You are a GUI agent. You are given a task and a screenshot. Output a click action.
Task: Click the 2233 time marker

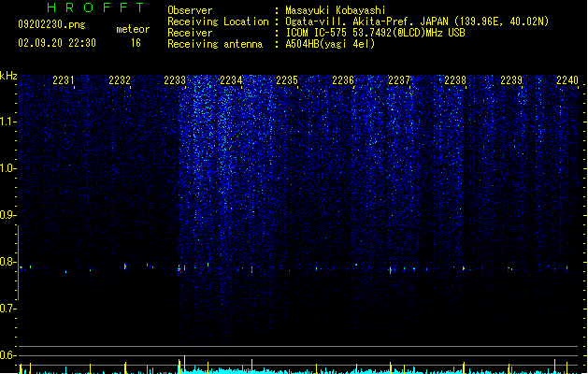point(175,79)
